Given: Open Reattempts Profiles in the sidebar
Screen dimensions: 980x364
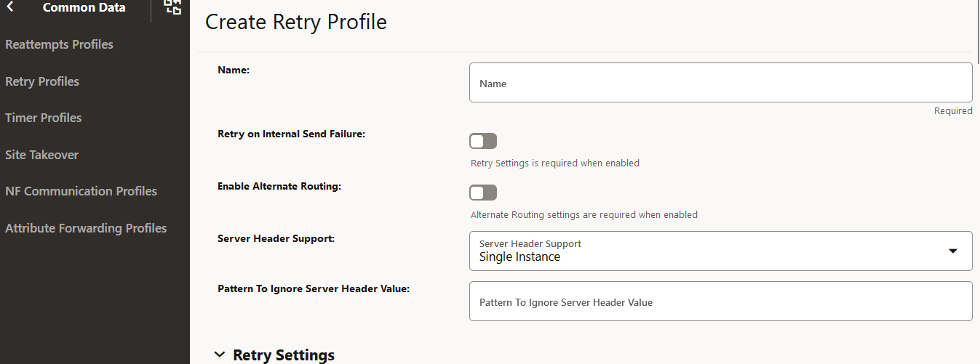Looking at the screenshot, I should pos(59,44).
